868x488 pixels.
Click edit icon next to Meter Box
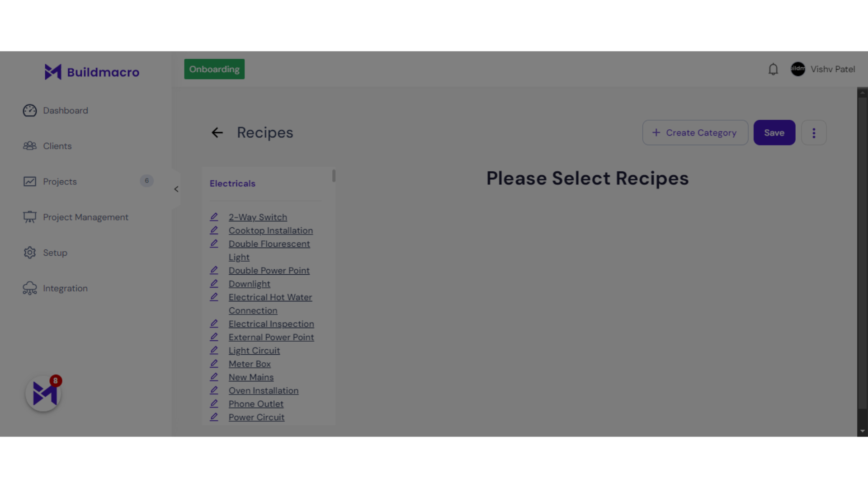214,363
